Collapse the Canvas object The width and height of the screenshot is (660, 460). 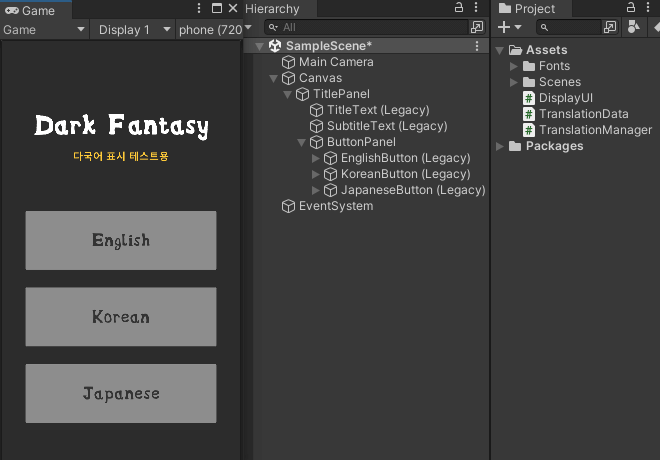(273, 78)
